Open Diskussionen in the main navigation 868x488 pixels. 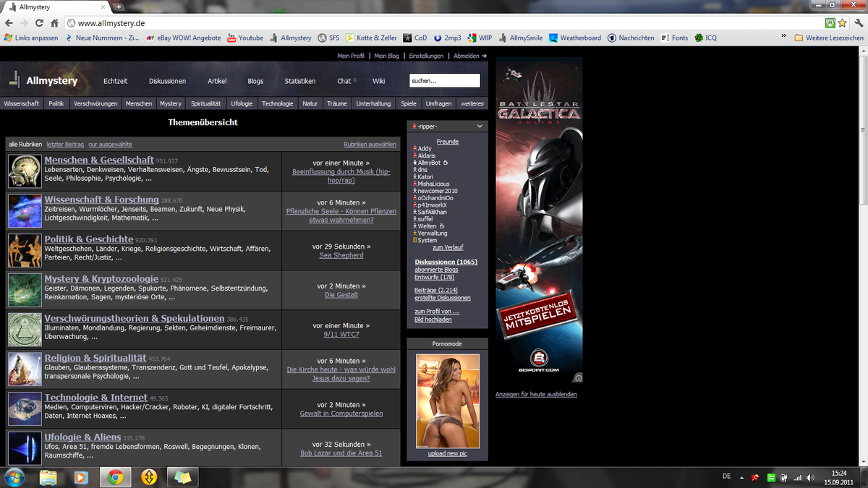(x=167, y=81)
